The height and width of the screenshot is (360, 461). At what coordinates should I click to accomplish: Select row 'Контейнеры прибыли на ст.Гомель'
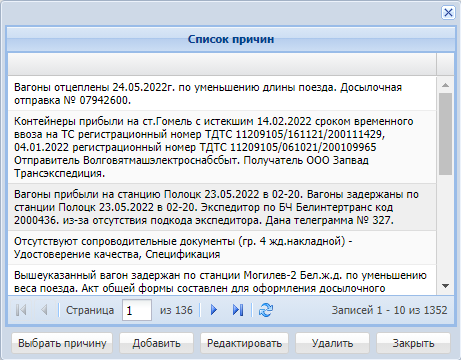pos(222,147)
